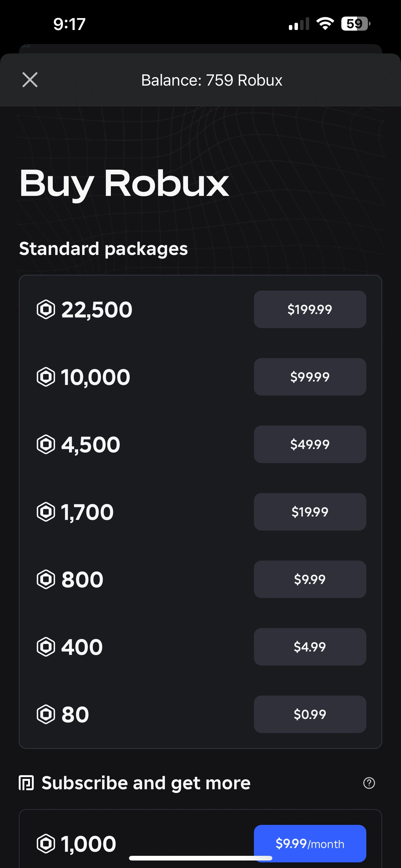The height and width of the screenshot is (868, 401).
Task: Purchase the $4.99 Robux package
Action: [309, 647]
